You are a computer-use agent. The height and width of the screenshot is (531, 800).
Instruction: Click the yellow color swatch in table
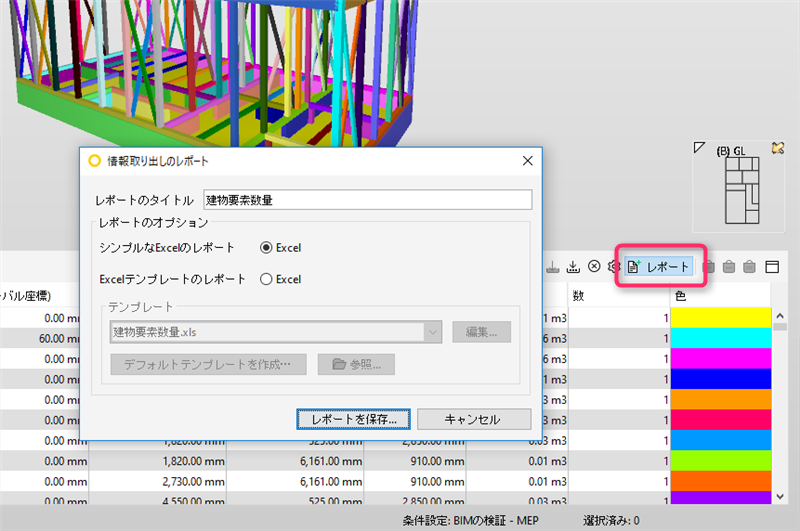720,317
